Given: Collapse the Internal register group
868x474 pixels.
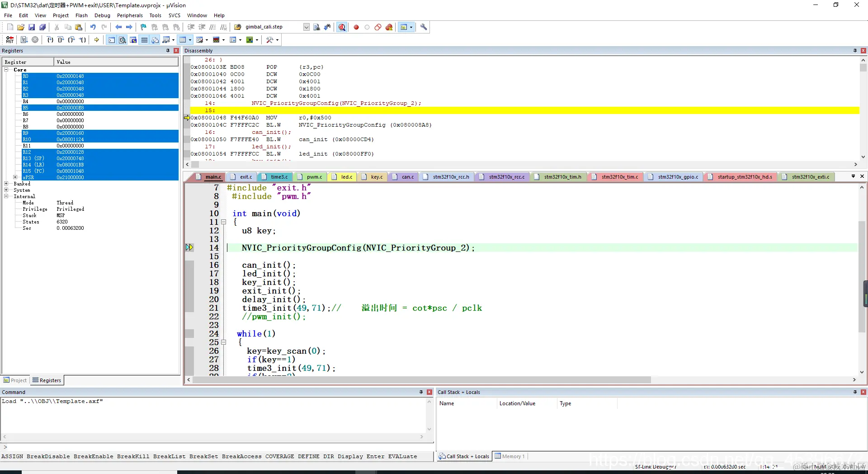Looking at the screenshot, I should 6,196.
